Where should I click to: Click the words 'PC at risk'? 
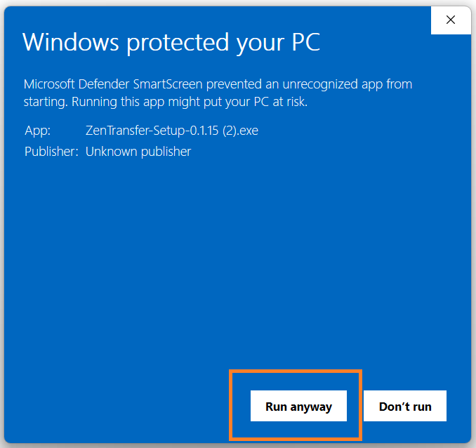click(278, 102)
